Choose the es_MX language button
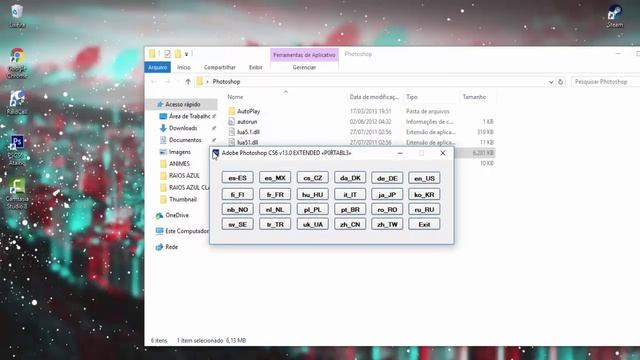Viewport: 640px width, 360px height. 275,178
